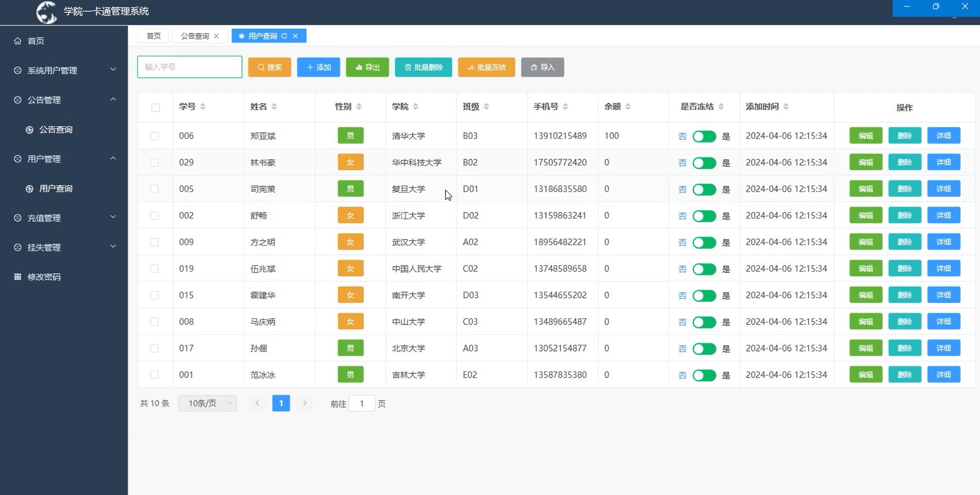Viewport: 980px width, 495px height.
Task: Open 首页 in the sidebar
Action: [x=64, y=41]
